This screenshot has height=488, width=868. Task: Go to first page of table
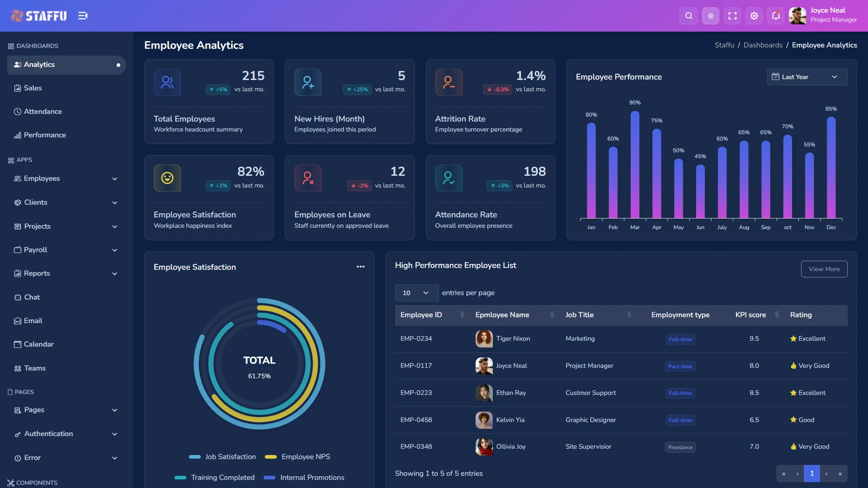coord(783,474)
